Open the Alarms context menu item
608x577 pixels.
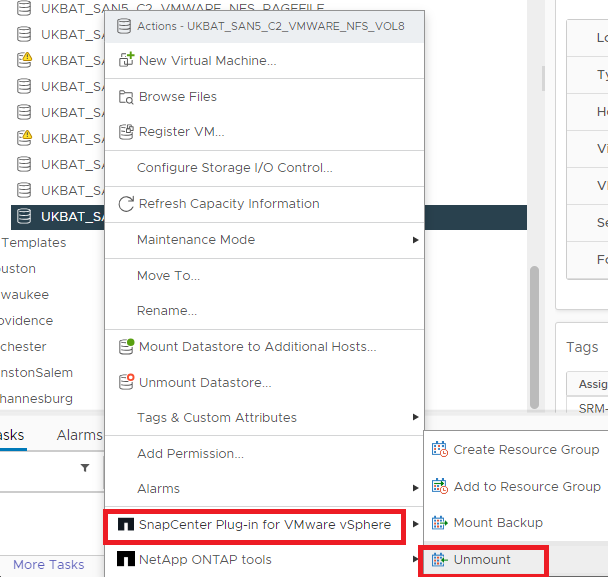(264, 488)
